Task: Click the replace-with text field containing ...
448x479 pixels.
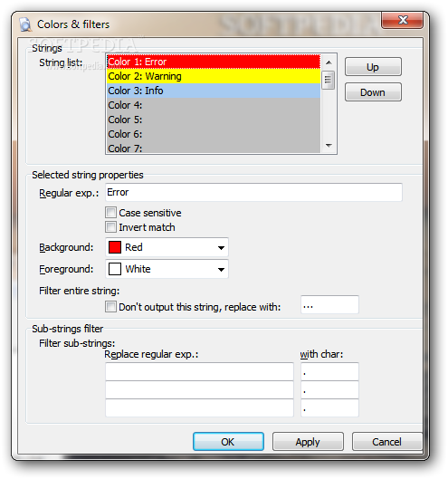Action: click(329, 305)
